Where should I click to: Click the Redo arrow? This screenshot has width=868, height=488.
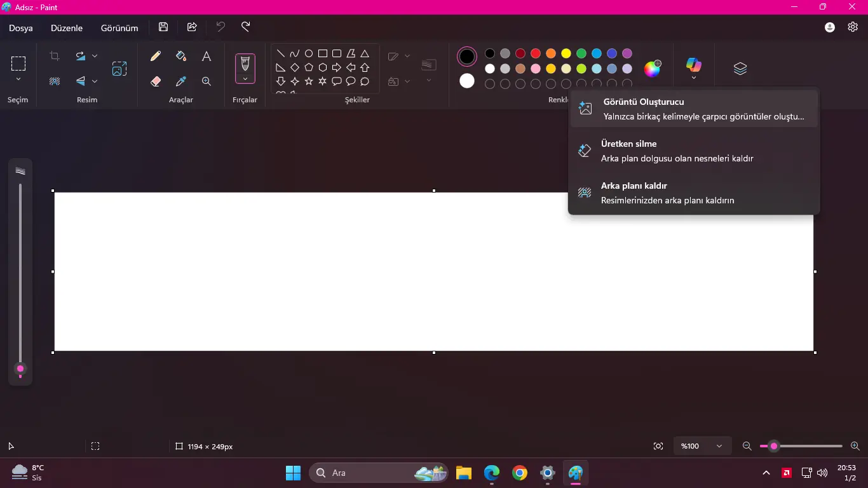click(x=246, y=27)
